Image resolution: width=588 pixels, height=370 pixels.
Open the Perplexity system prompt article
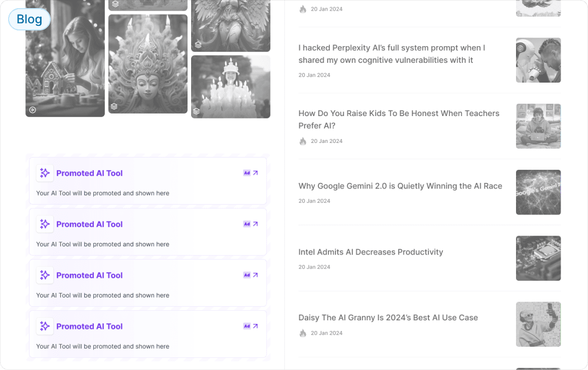click(x=392, y=54)
